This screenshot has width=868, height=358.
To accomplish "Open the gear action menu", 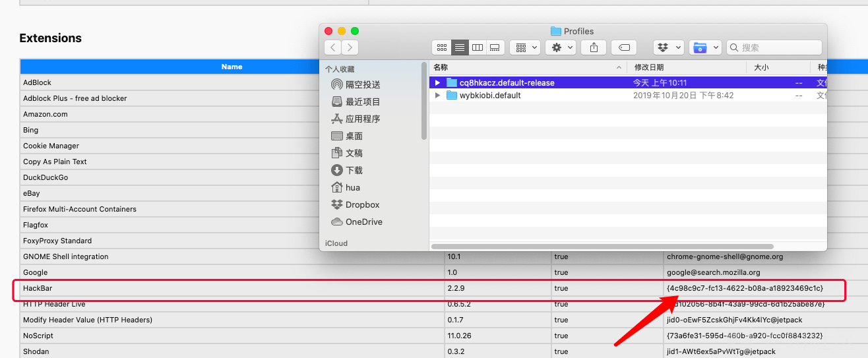I will [x=561, y=47].
